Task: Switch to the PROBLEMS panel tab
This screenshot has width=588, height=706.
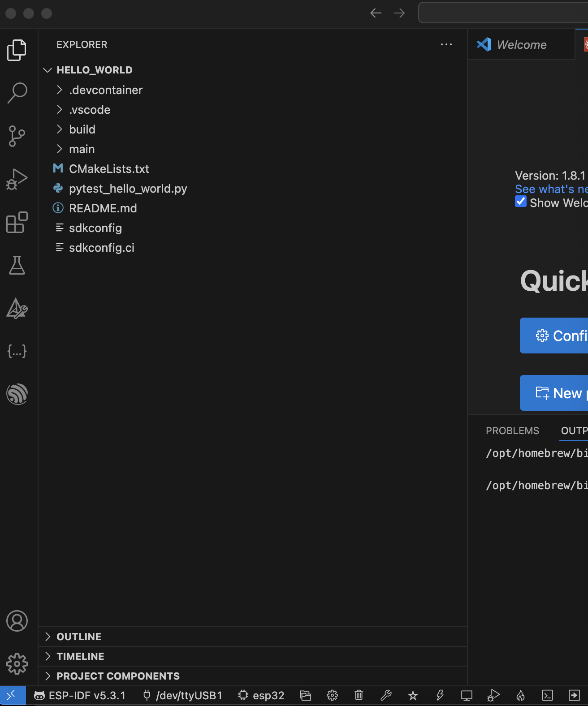Action: pyautogui.click(x=512, y=430)
